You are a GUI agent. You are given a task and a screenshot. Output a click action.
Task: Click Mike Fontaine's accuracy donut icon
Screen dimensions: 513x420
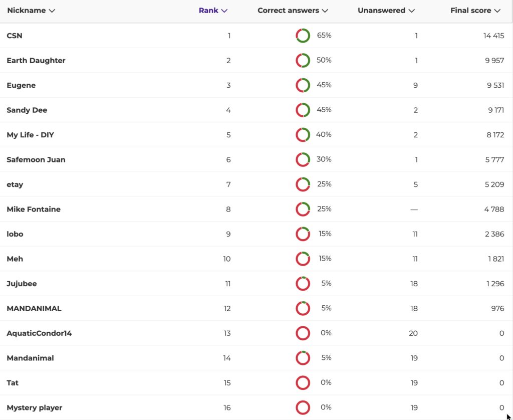tap(303, 209)
